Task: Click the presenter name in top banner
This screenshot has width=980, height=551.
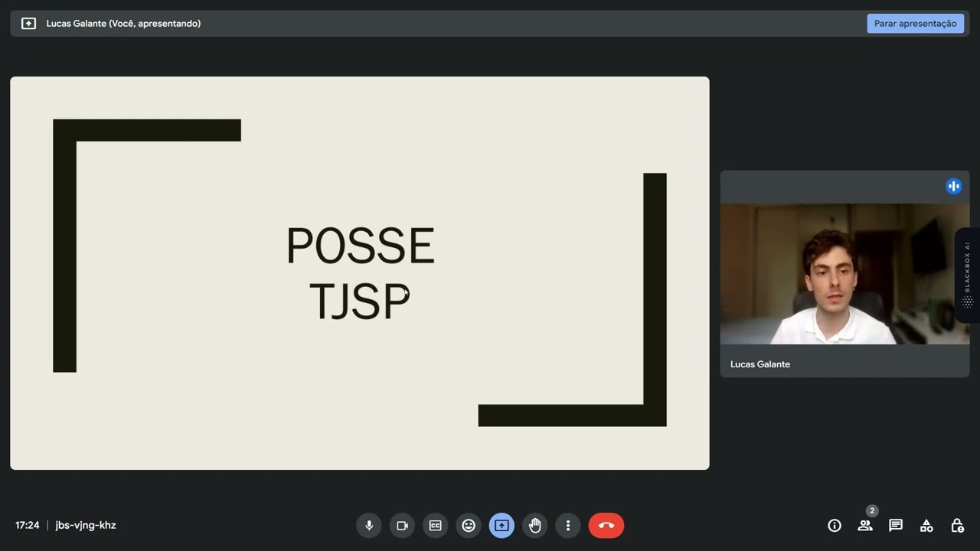Action: 123,24
